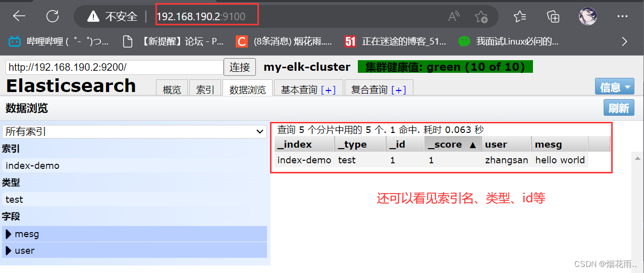Viewport: 644px width, 273px height.
Task: Sort by the _id column header
Action: coord(405,144)
